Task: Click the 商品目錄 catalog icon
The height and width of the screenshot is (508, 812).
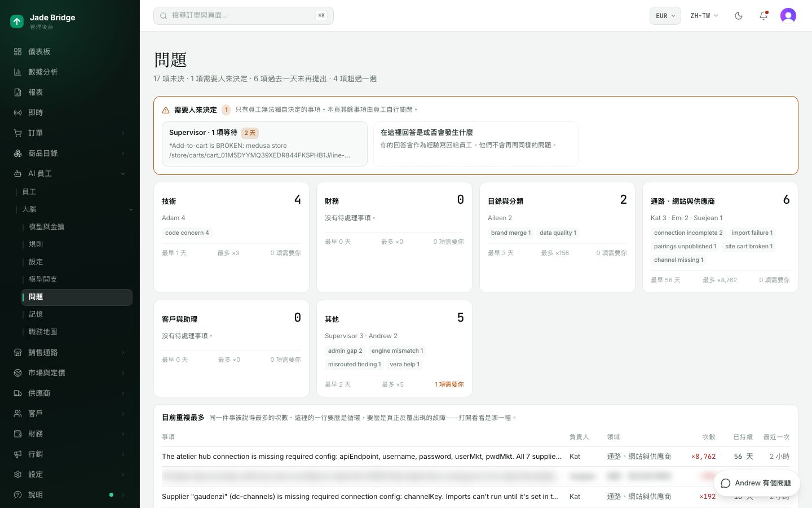Action: click(x=17, y=153)
